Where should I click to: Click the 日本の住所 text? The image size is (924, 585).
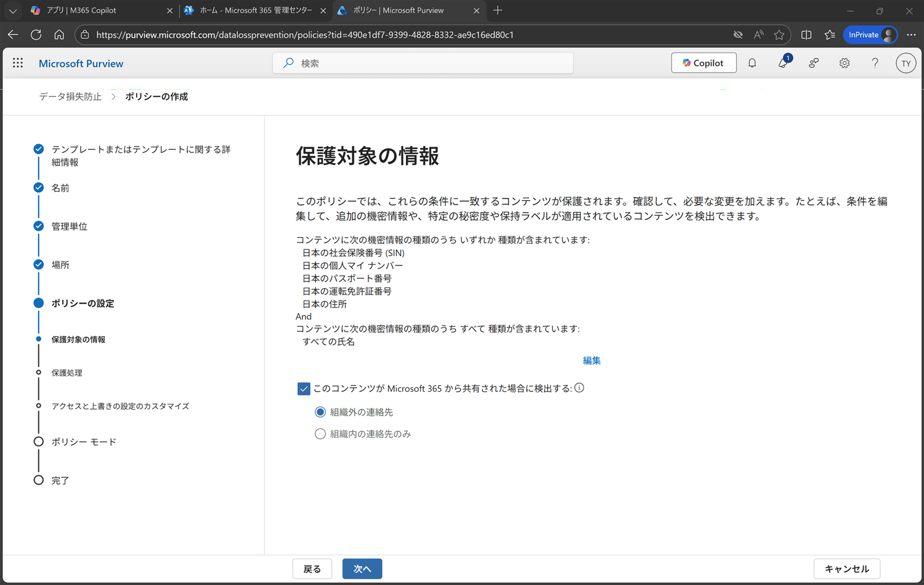click(x=325, y=304)
